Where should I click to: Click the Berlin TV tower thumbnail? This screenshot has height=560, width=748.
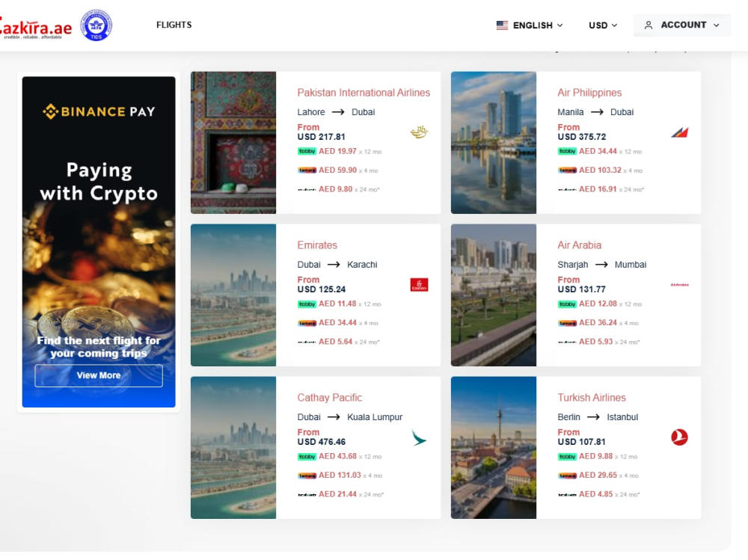click(x=493, y=447)
